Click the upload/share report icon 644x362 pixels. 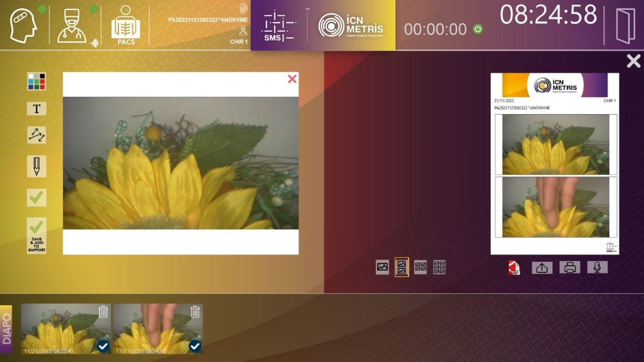(x=542, y=268)
